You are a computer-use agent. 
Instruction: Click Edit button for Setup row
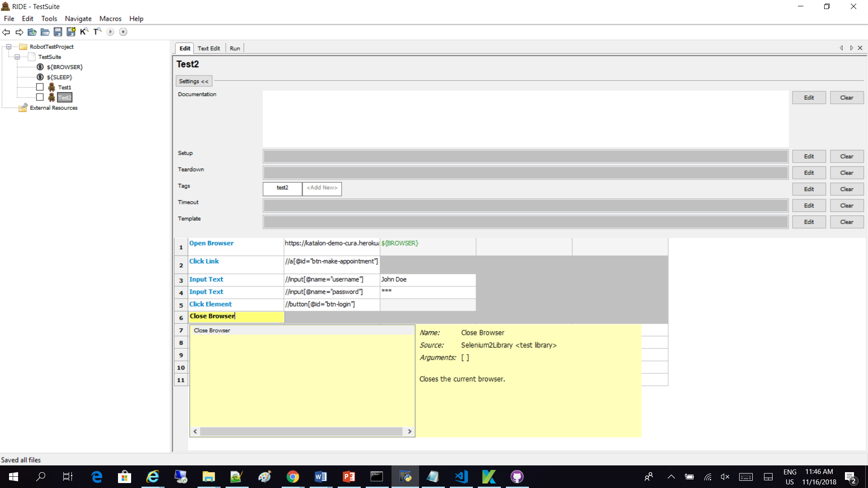click(x=809, y=156)
